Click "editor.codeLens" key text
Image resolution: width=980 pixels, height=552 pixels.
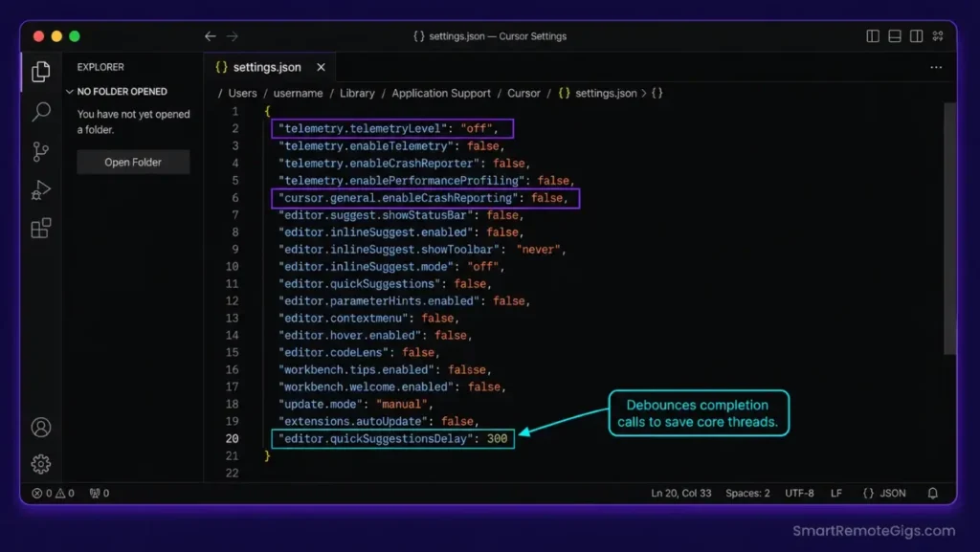(x=334, y=353)
